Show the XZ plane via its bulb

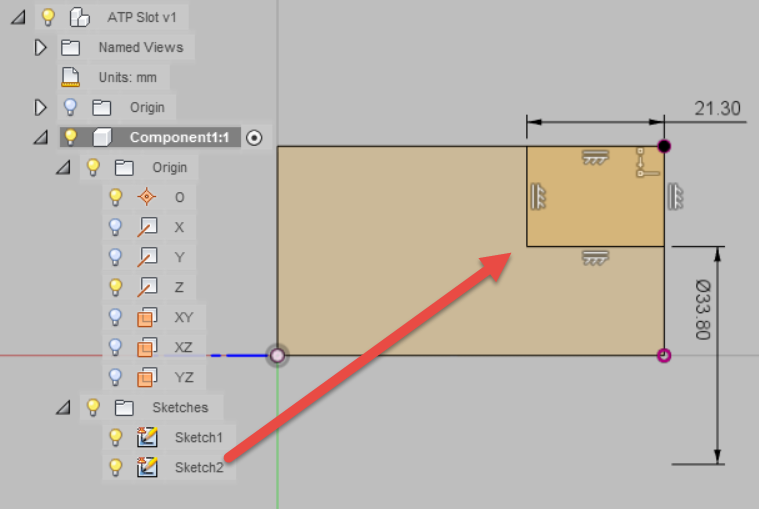pyautogui.click(x=116, y=347)
